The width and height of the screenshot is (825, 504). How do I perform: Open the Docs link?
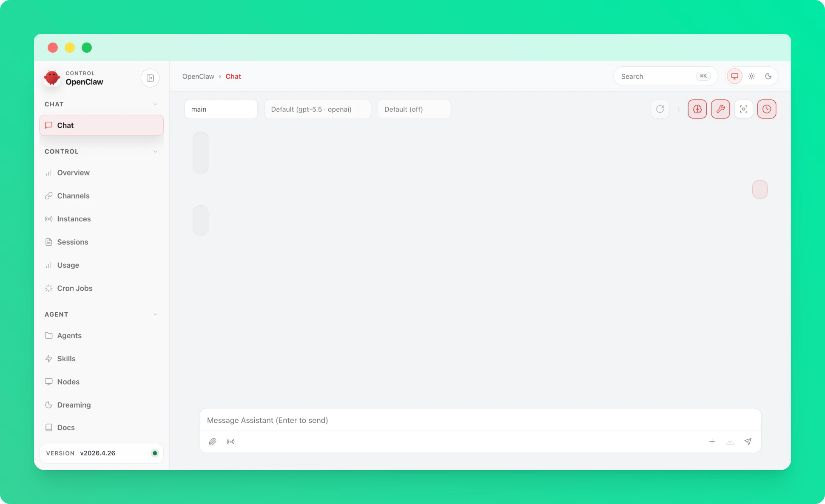(65, 428)
